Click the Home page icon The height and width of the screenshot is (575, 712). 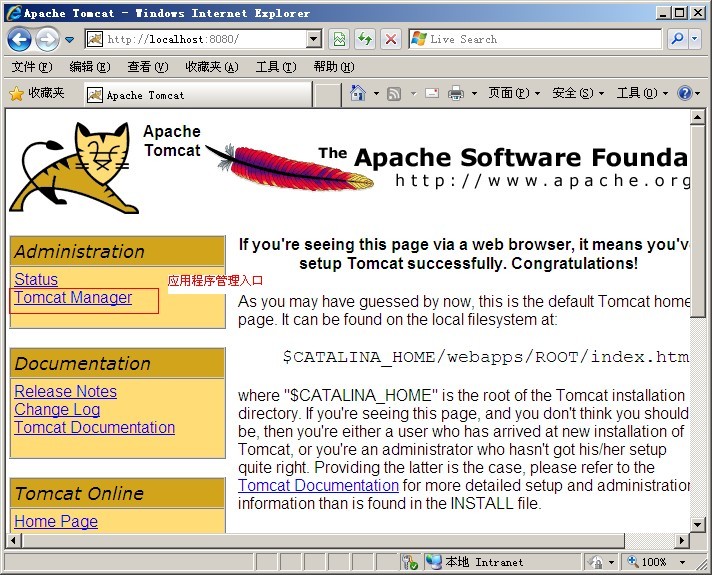[358, 94]
